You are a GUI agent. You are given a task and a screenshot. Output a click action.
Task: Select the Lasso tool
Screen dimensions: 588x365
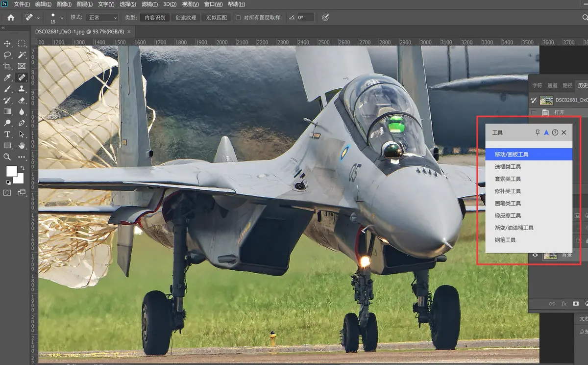coord(7,55)
